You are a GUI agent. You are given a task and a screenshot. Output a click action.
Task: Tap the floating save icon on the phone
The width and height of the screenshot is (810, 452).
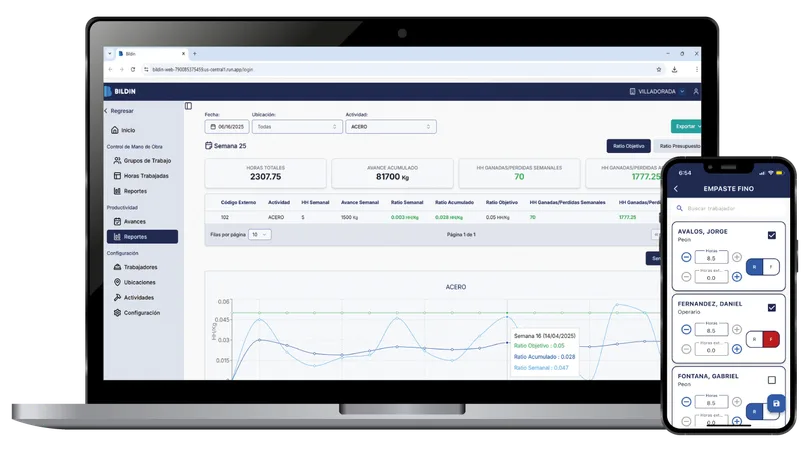tap(776, 403)
